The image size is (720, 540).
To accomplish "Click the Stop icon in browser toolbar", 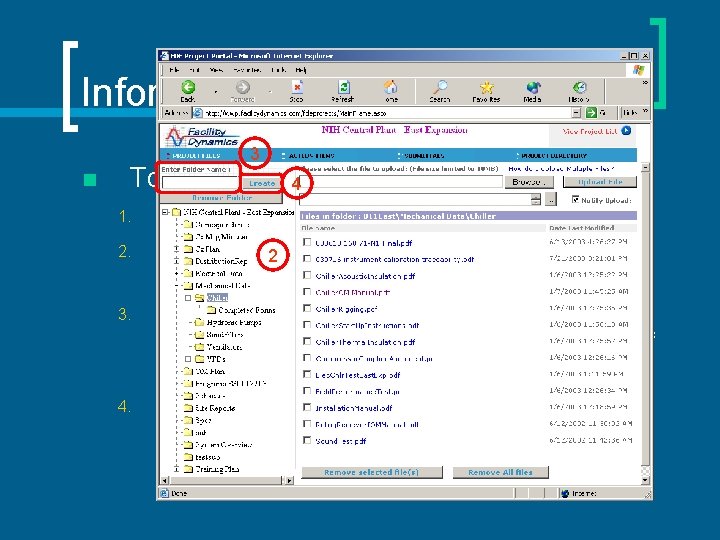I will [297, 87].
